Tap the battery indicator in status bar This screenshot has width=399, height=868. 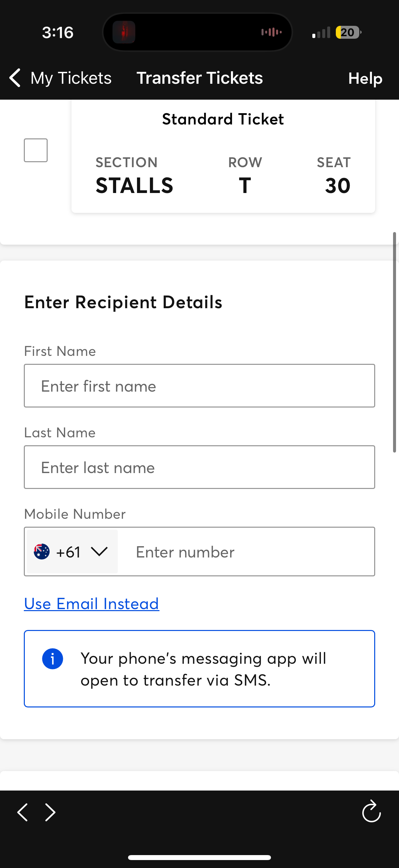348,32
